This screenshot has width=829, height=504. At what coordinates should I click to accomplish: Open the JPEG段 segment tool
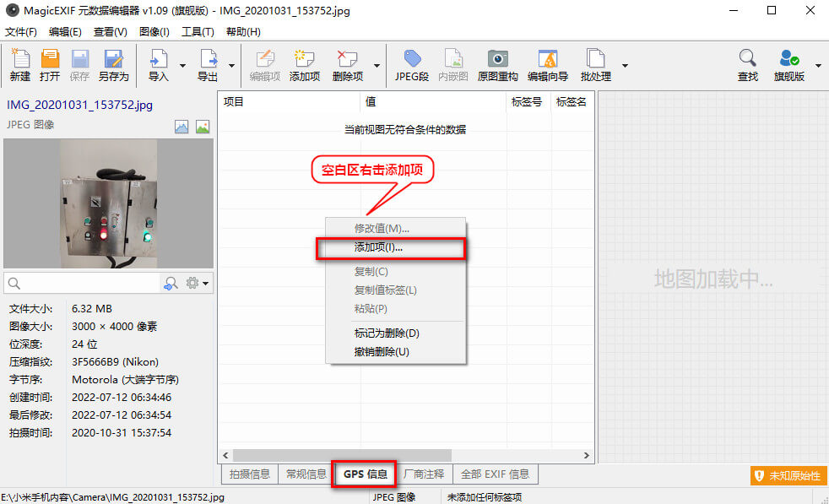tap(412, 60)
